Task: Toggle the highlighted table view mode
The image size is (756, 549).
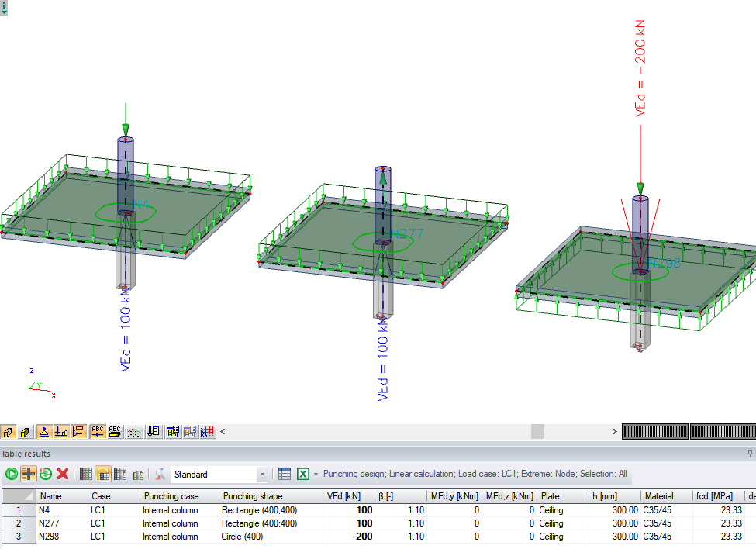Action: point(104,474)
